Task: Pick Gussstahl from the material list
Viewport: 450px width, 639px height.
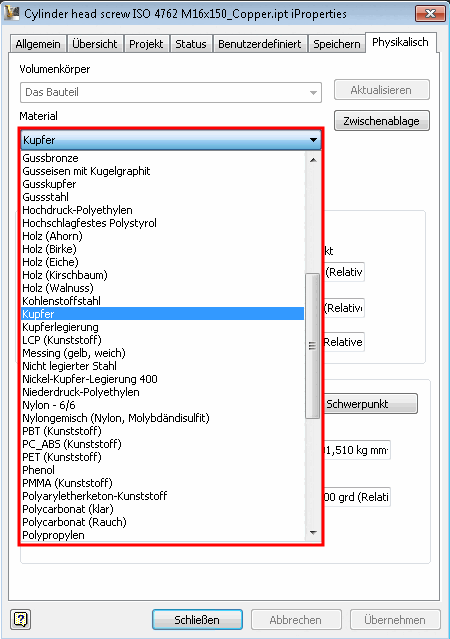Action: click(163, 197)
